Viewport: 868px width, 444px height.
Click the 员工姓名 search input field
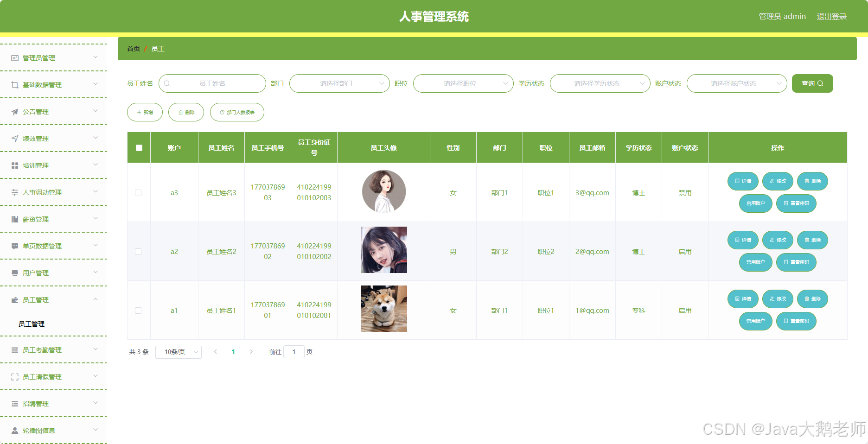[212, 83]
